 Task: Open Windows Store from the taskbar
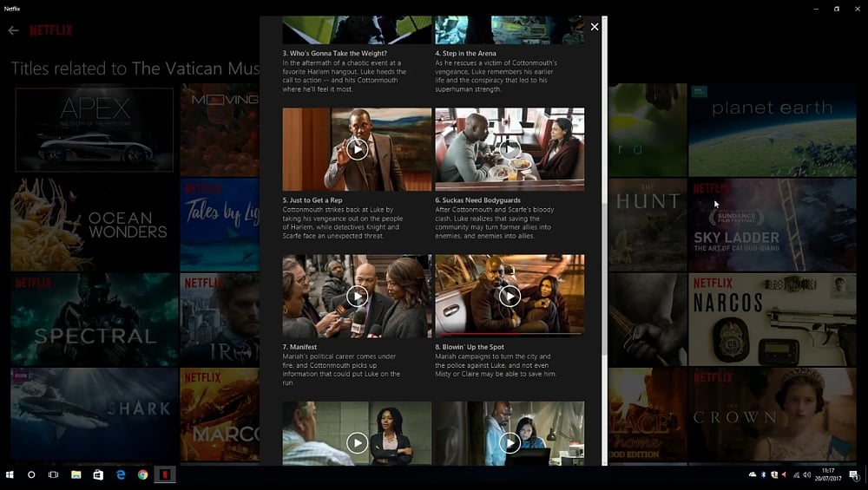[98, 474]
